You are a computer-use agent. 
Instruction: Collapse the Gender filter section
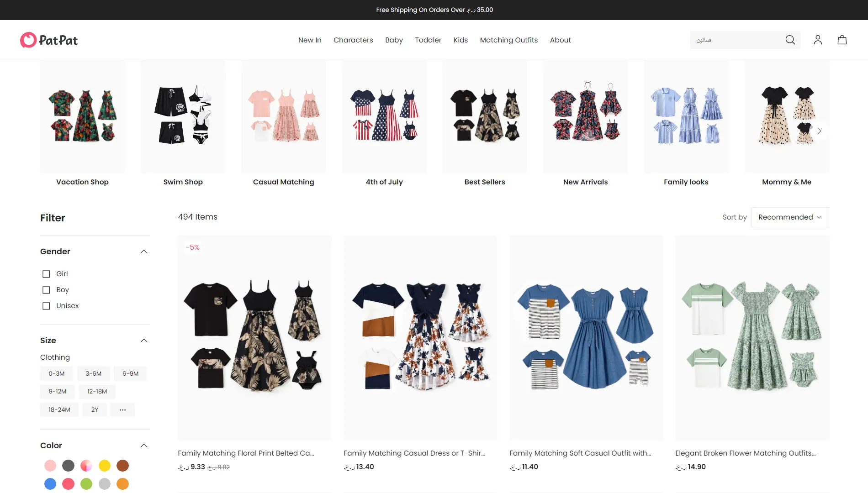point(144,252)
